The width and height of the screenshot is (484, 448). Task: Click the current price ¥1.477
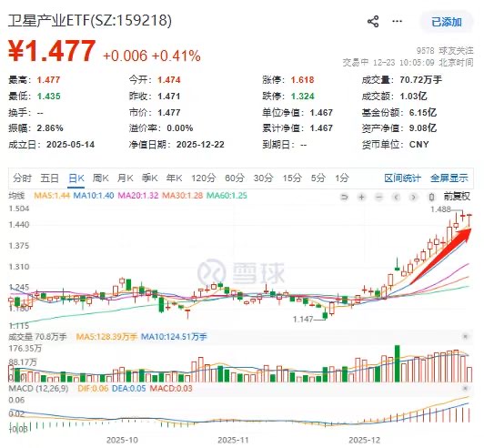pyautogui.click(x=52, y=51)
